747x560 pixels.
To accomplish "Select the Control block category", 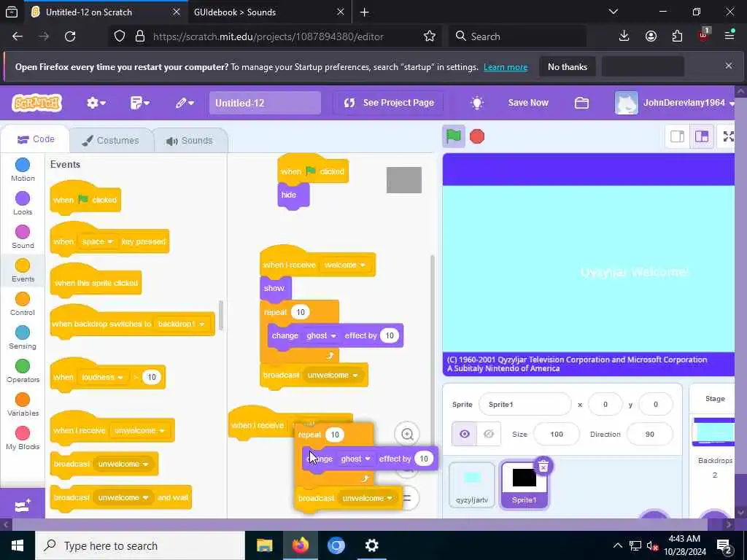I will 23,304.
